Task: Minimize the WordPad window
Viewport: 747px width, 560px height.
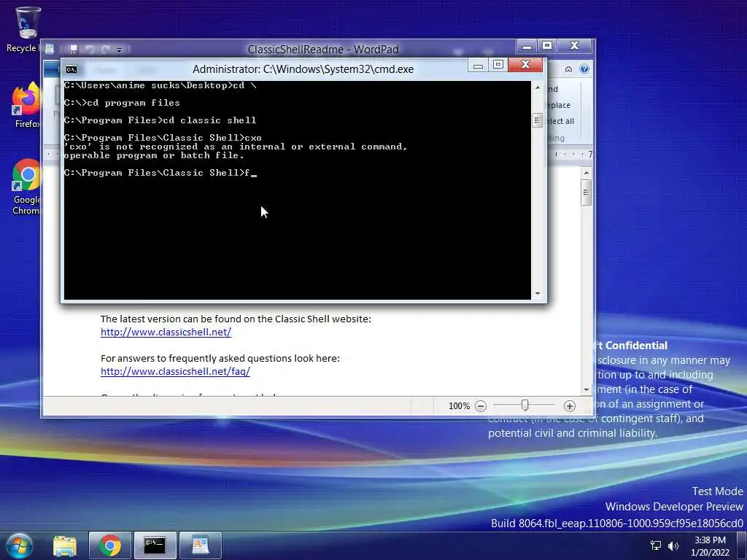Action: pos(527,47)
